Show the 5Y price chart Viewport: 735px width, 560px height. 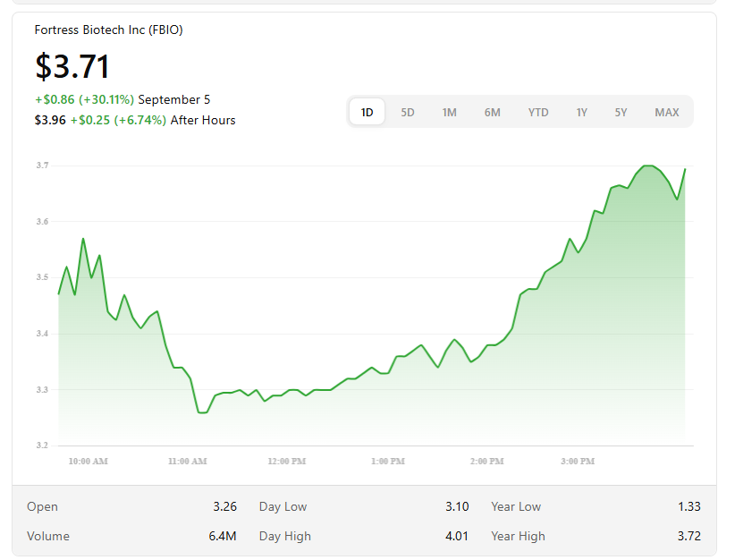pyautogui.click(x=621, y=112)
